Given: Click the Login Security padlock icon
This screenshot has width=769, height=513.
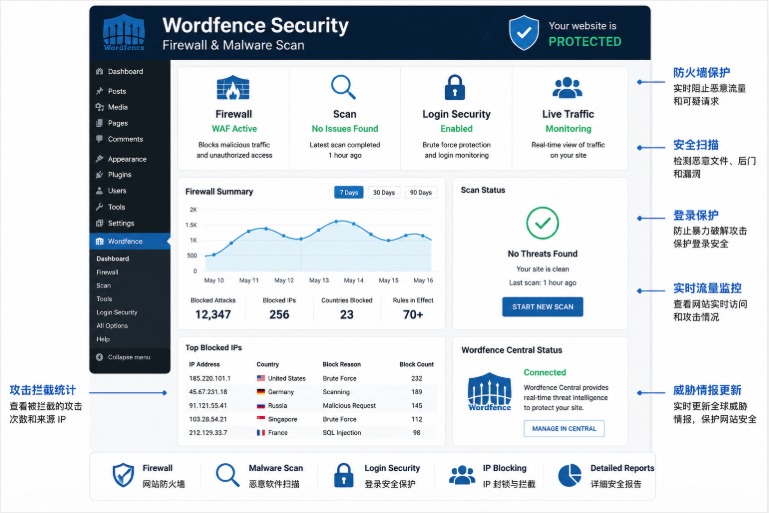Looking at the screenshot, I should click(x=455, y=87).
